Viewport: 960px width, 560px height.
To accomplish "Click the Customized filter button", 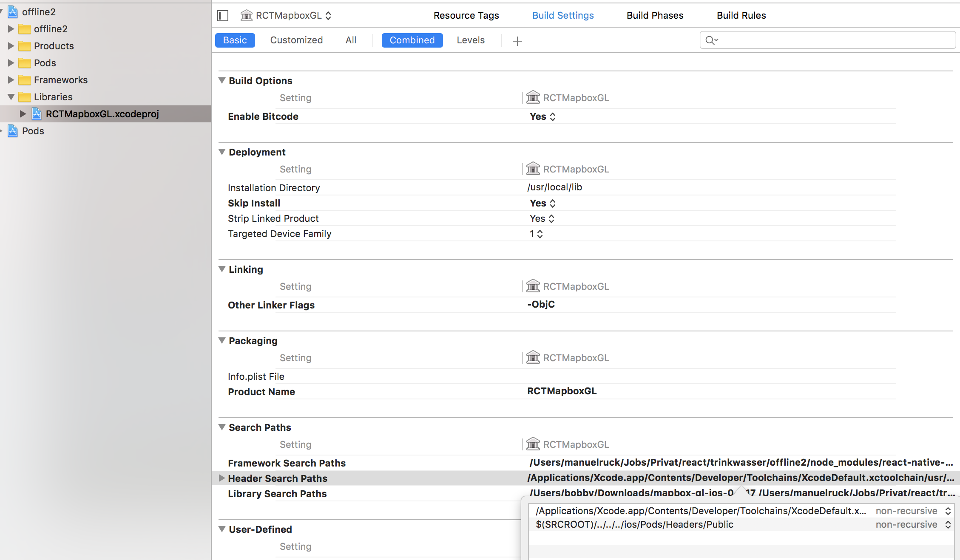I will [296, 40].
